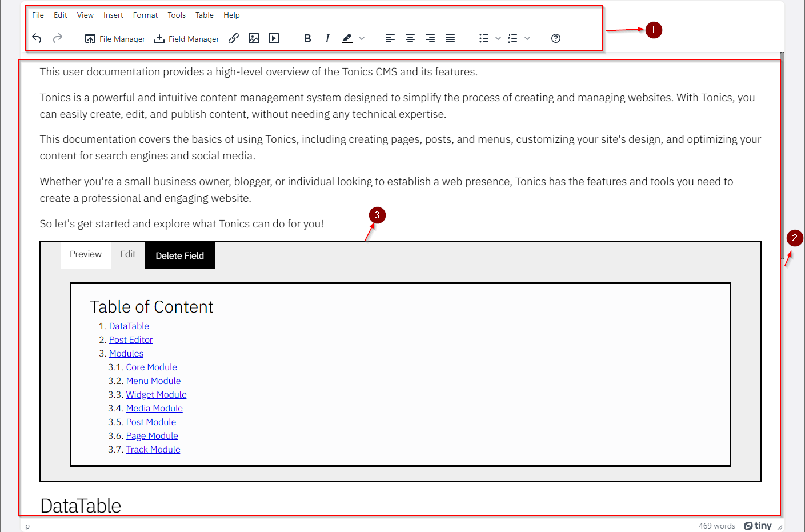The image size is (805, 532).
Task: Open the tiny logo link
Action: [758, 526]
